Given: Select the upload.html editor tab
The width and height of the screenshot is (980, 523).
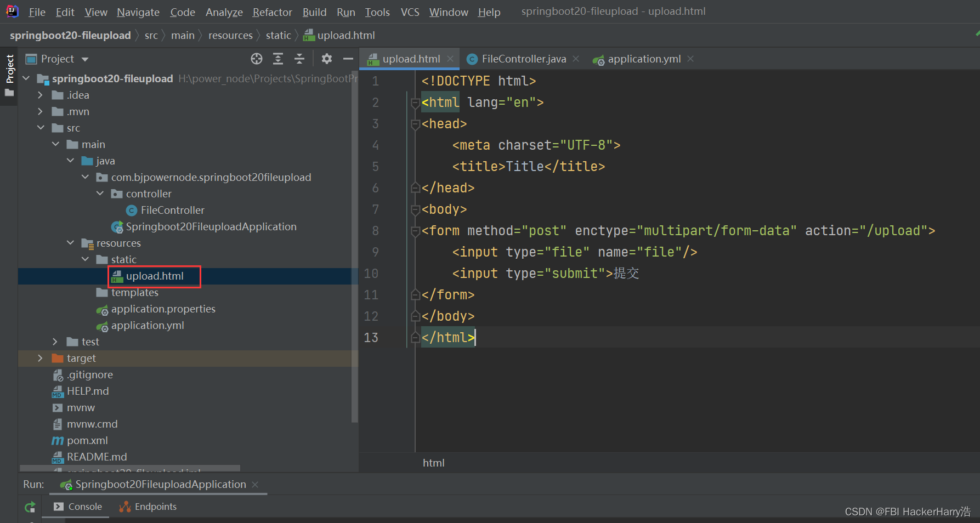Looking at the screenshot, I should [x=411, y=59].
